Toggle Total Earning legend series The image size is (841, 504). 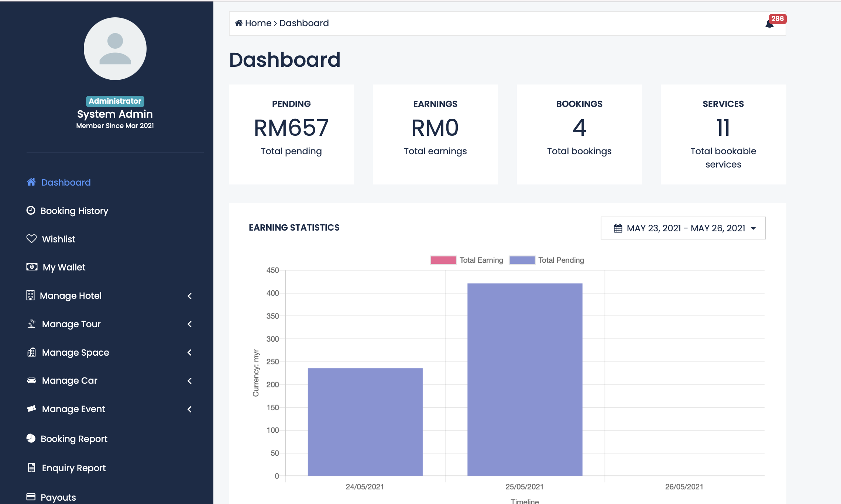[467, 260]
